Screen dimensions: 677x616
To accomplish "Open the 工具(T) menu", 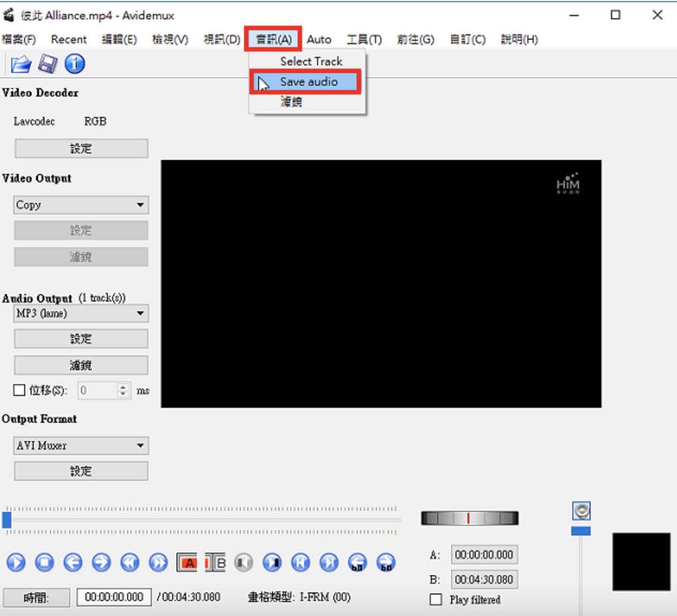I will coord(364,39).
